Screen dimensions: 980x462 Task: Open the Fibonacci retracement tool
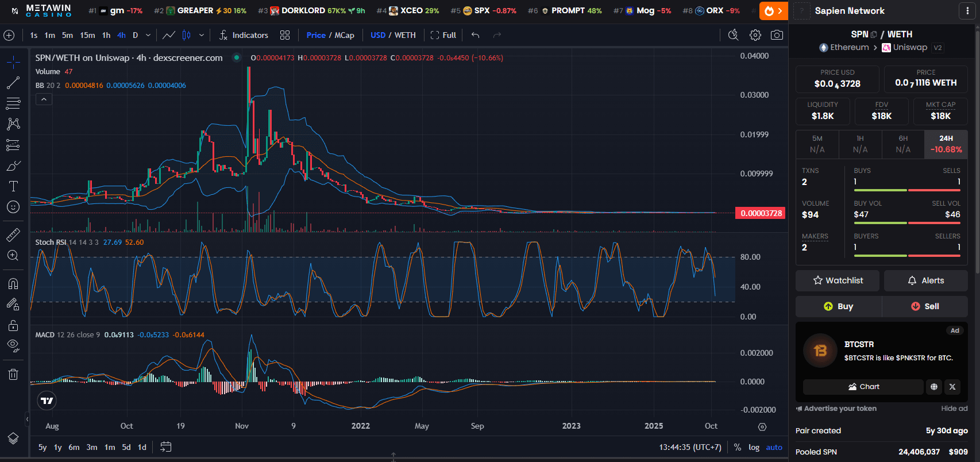pos(13,103)
